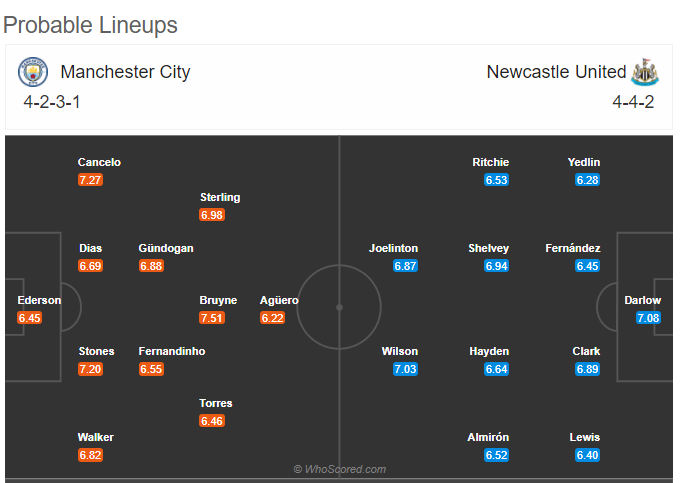The height and width of the screenshot is (483, 685).
Task: Open Sterling's player name
Action: point(220,197)
